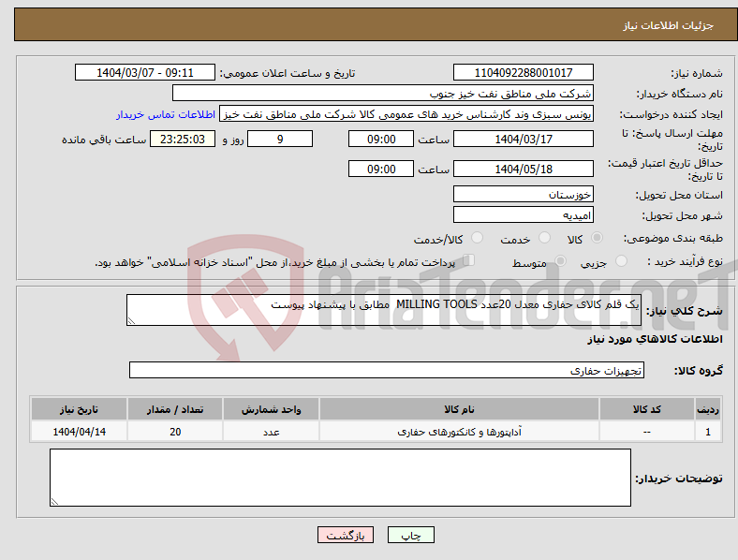The width and height of the screenshot is (738, 560).
Task: Click the price validity date 1404/05/18
Action: [524, 169]
